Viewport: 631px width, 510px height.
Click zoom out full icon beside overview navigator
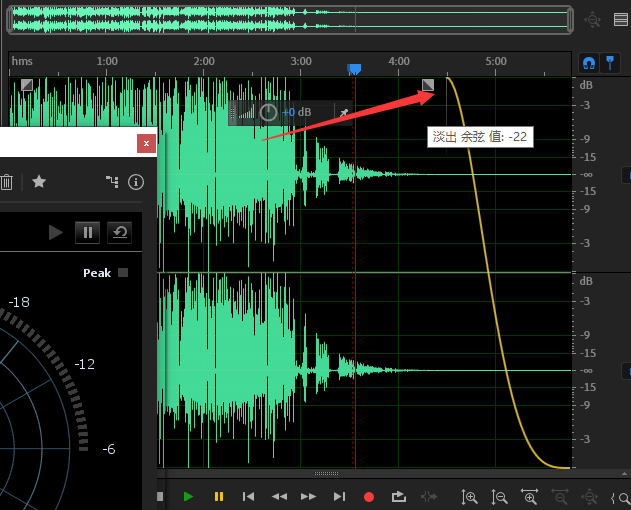[593, 19]
